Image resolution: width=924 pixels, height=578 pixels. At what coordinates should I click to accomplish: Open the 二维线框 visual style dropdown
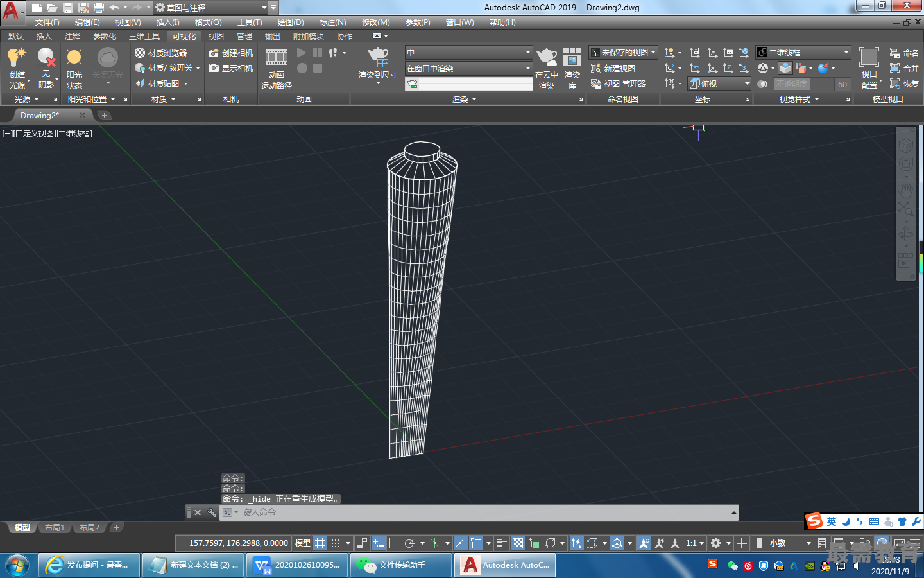tap(803, 52)
